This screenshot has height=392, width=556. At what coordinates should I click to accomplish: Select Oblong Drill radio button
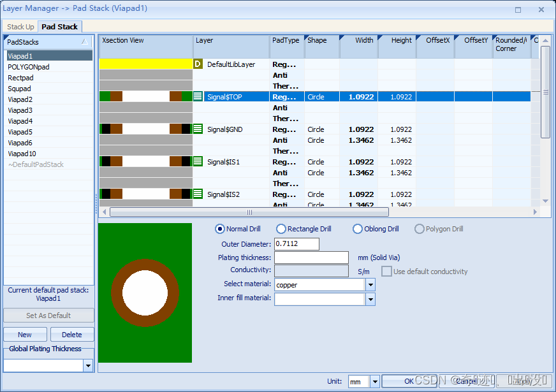(x=358, y=229)
